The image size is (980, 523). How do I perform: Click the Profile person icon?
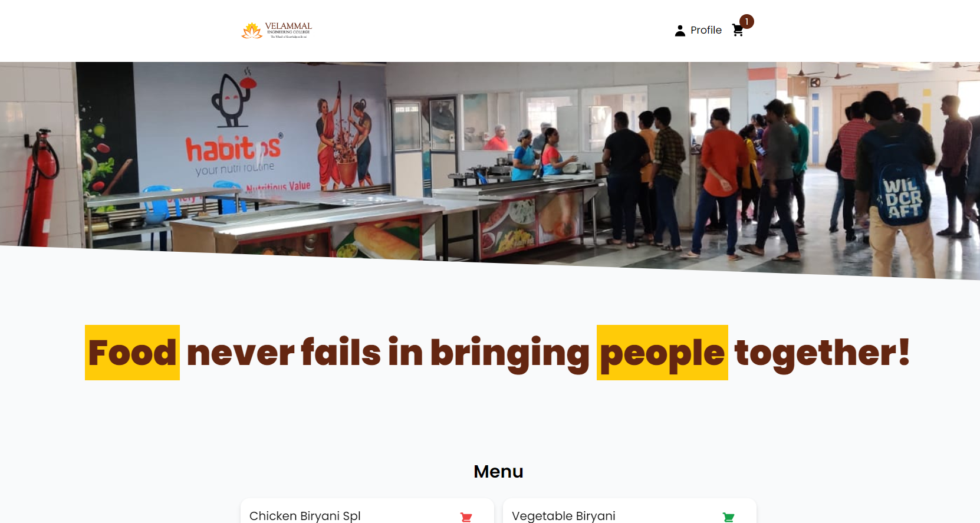click(680, 31)
